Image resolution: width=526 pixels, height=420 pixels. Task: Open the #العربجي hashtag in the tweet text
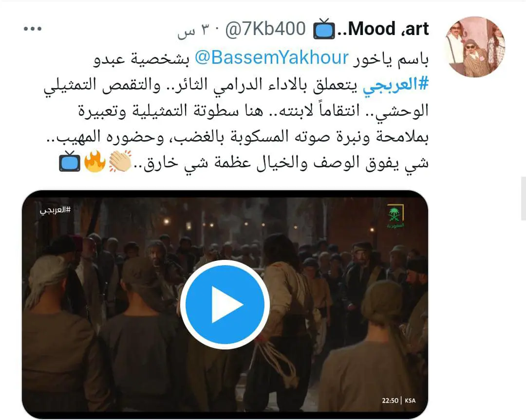click(x=396, y=84)
